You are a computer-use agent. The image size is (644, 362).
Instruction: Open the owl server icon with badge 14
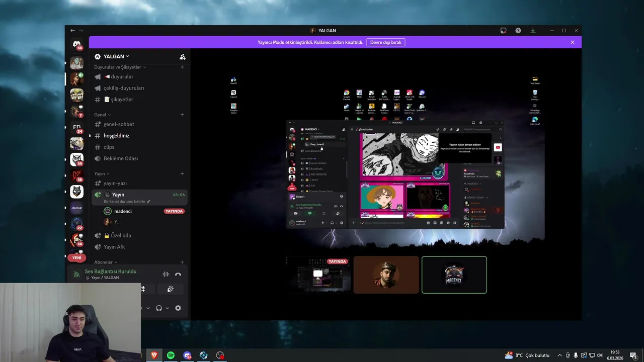point(76,159)
